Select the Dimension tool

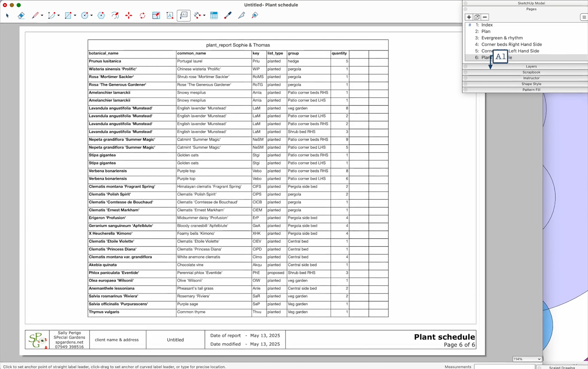tap(198, 15)
